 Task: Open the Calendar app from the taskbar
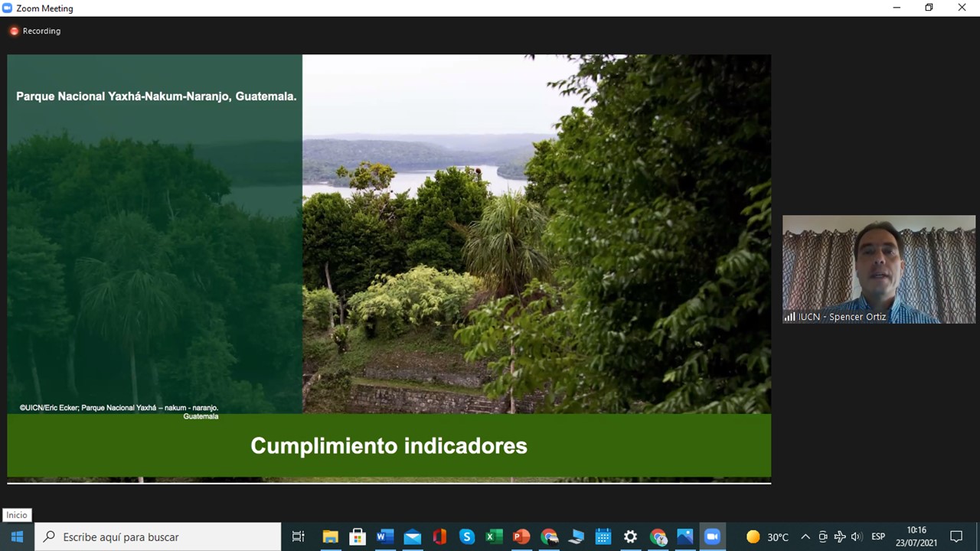[x=603, y=536]
